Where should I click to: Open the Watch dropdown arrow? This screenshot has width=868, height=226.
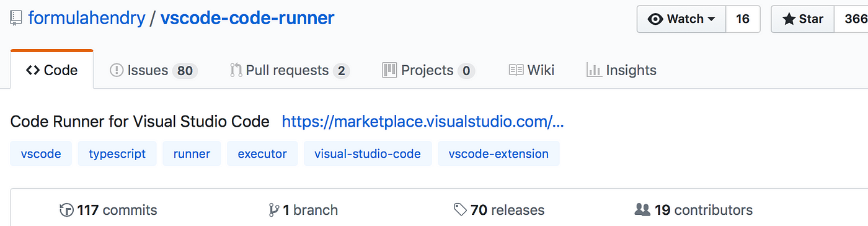pos(712,19)
